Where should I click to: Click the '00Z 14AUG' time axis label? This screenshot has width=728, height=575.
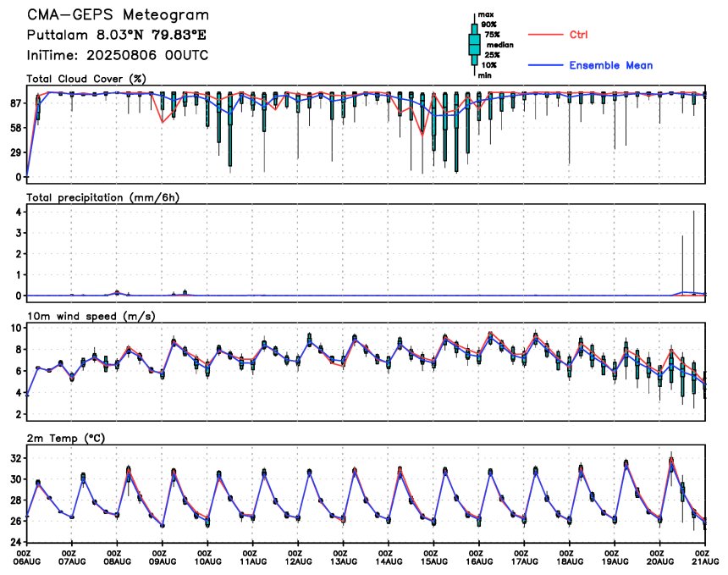(x=389, y=557)
